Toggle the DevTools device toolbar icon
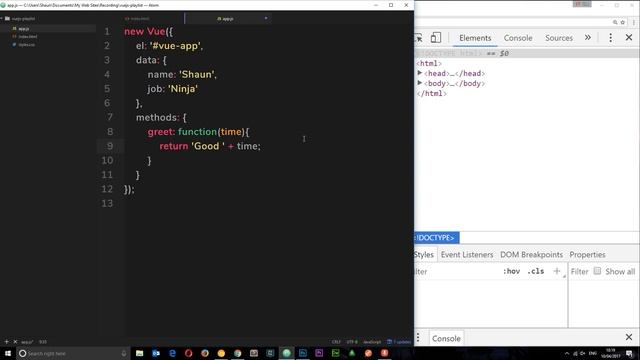This screenshot has width=640, height=360. [x=436, y=38]
